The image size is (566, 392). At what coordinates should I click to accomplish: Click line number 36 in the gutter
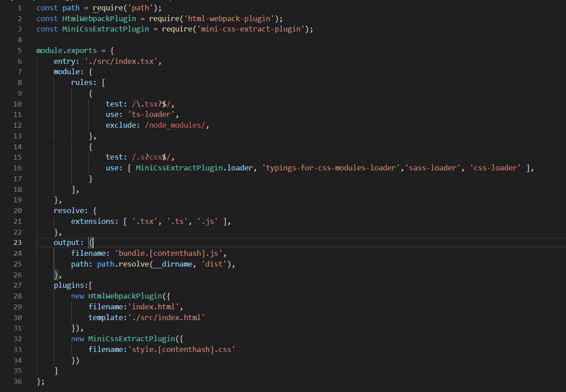pyautogui.click(x=18, y=381)
